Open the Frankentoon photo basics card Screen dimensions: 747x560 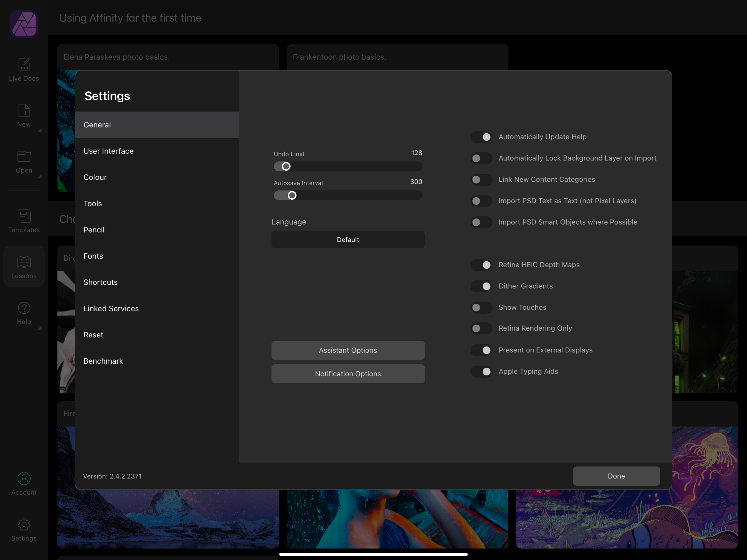[397, 57]
